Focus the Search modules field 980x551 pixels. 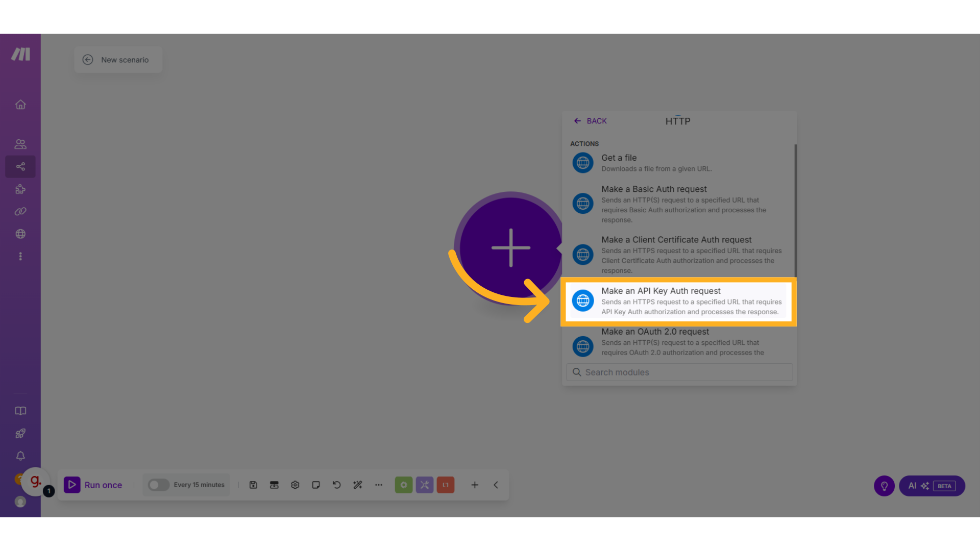tap(679, 372)
